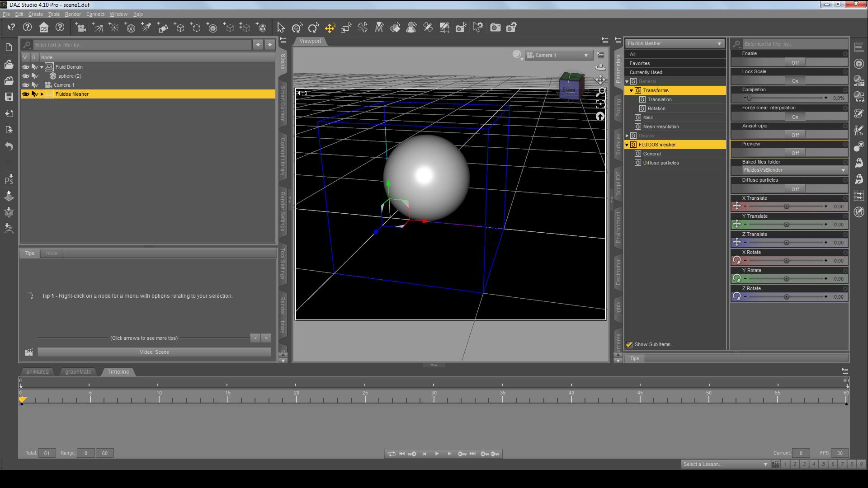Select Diffuse particles property group
This screenshot has width=868, height=488.
(660, 163)
